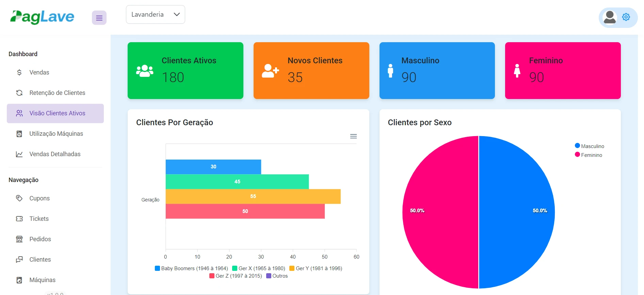Click the male figure icon in Masculino card
The width and height of the screenshot is (644, 295).
pyautogui.click(x=390, y=71)
